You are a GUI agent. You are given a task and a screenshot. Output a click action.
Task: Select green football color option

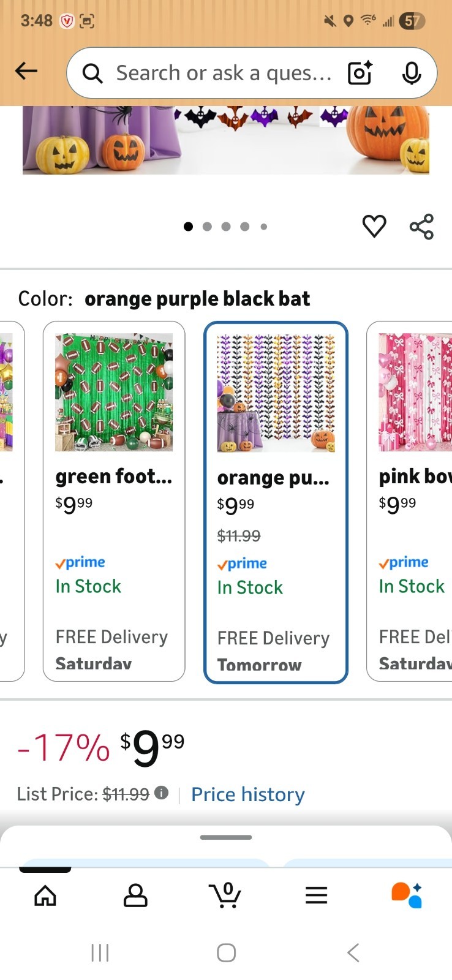click(x=114, y=501)
